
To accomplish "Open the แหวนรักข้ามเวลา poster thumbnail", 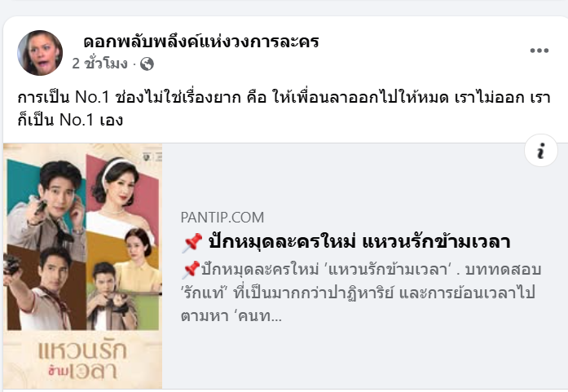I will pos(82,266).
